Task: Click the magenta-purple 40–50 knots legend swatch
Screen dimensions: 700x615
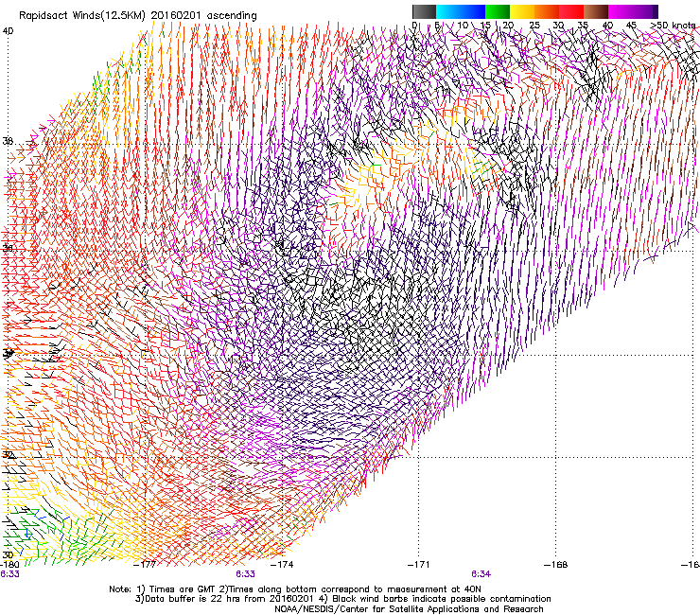Action: tap(630, 11)
